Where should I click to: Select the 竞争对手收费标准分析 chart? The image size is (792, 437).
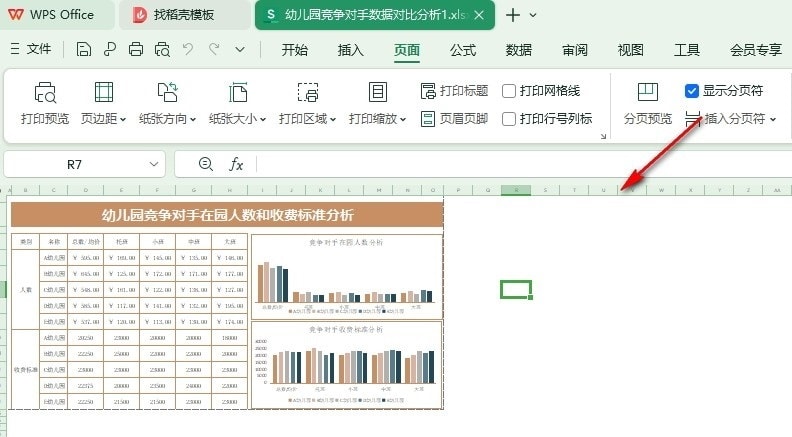tap(346, 365)
